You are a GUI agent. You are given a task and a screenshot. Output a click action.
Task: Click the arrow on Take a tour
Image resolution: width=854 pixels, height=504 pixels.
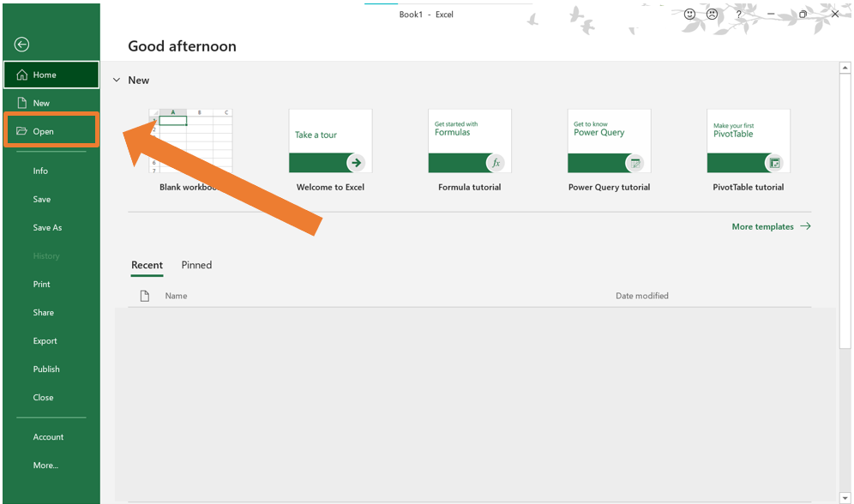point(356,163)
